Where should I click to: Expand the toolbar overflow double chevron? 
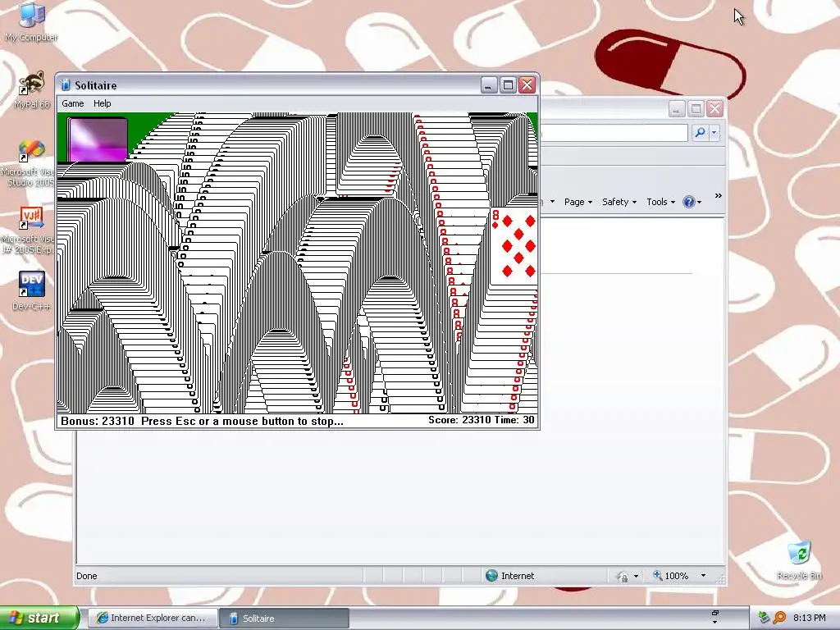tap(719, 196)
